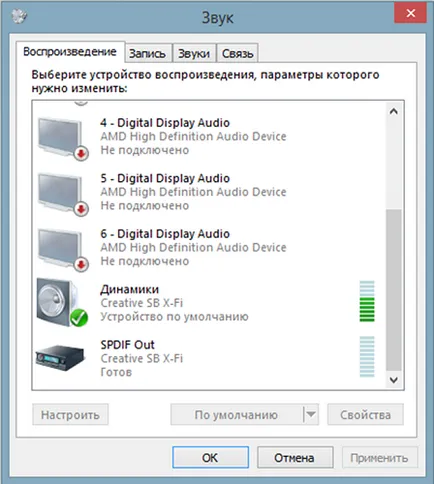Click the Отмена button

[295, 458]
